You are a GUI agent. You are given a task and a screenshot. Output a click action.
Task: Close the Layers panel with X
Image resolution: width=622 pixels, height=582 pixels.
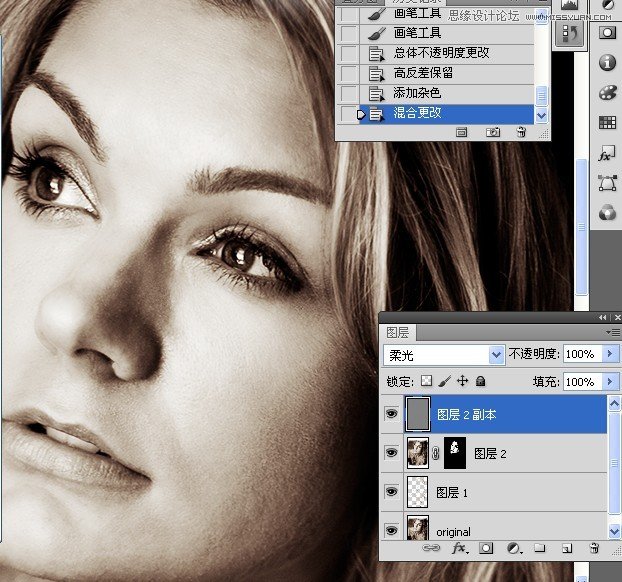point(617,317)
